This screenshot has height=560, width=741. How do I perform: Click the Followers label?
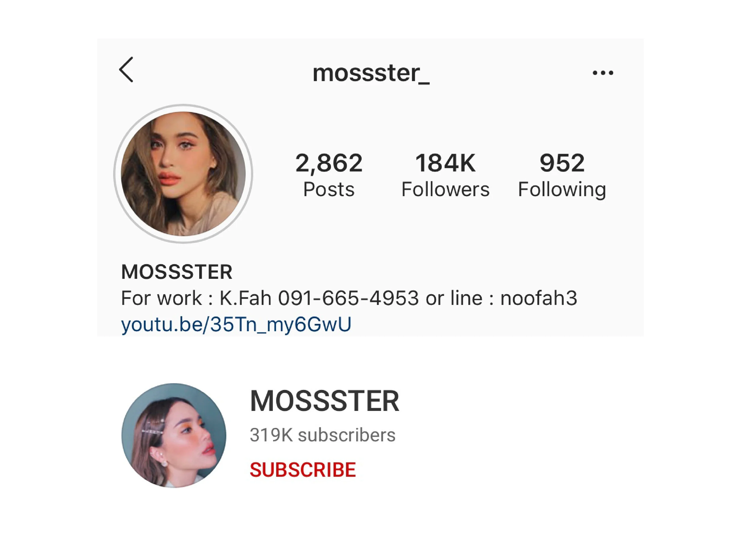445,189
